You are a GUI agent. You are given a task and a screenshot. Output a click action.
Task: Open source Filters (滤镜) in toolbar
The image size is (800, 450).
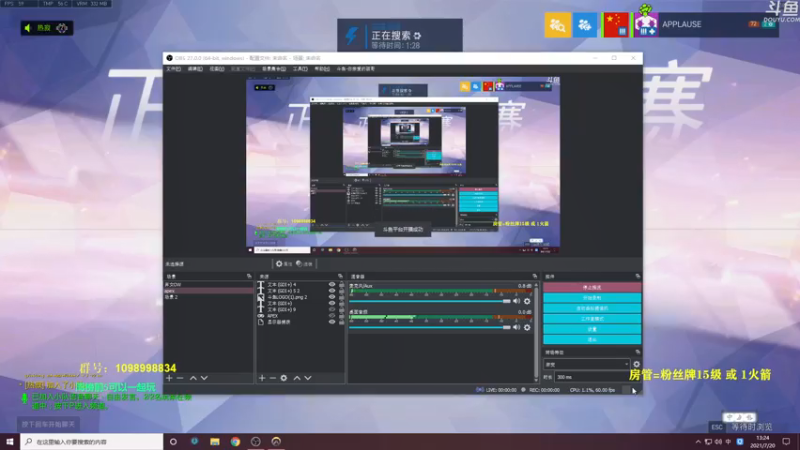click(304, 264)
